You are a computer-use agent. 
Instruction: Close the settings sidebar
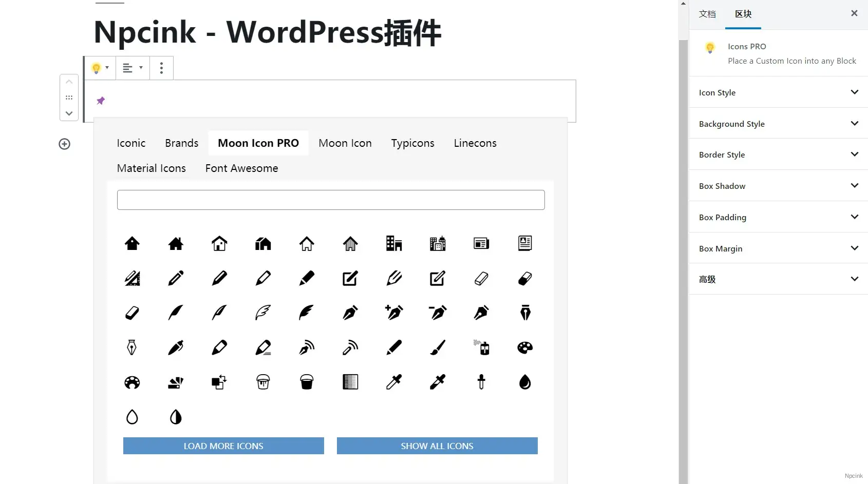coord(854,13)
